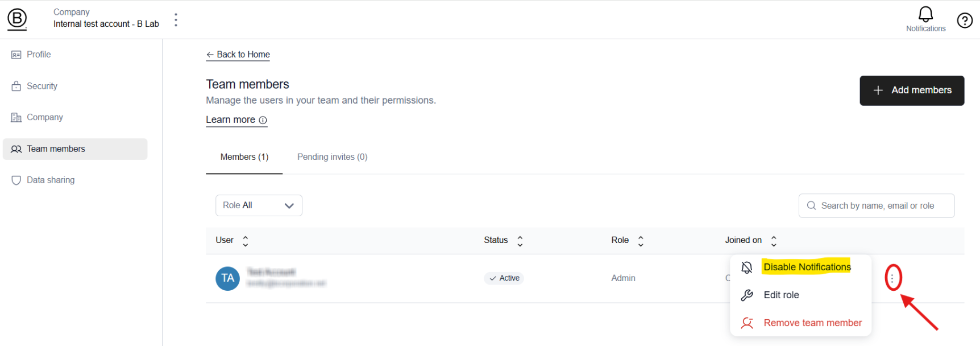Click the search magnifier icon

point(811,205)
